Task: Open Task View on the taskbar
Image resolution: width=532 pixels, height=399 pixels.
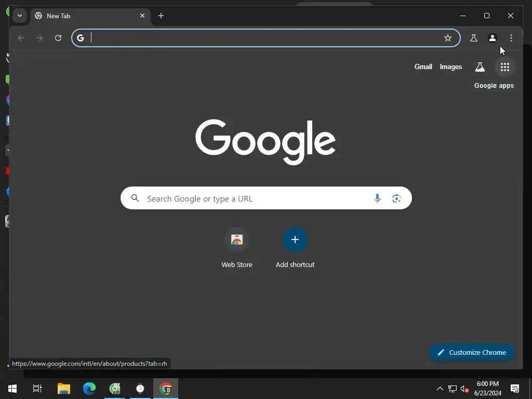Action: pyautogui.click(x=37, y=388)
